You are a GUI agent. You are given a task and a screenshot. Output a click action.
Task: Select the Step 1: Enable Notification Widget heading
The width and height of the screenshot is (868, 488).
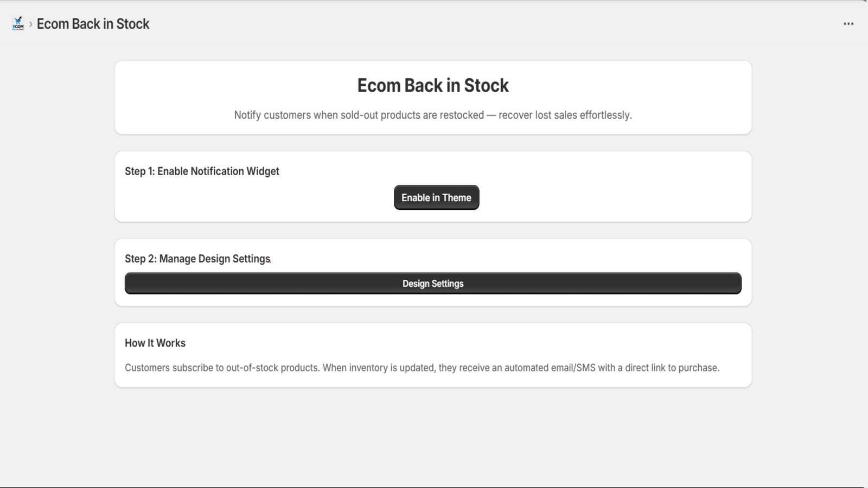pos(202,171)
